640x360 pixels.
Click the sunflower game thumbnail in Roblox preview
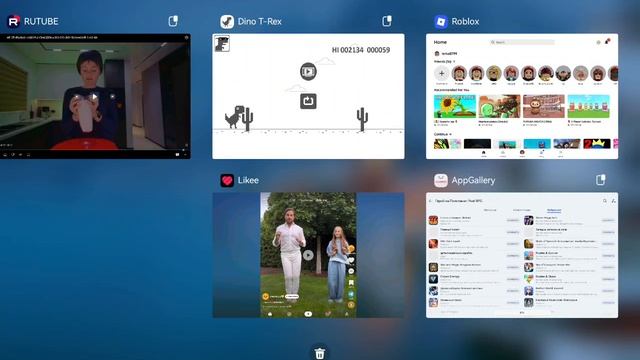pos(455,106)
